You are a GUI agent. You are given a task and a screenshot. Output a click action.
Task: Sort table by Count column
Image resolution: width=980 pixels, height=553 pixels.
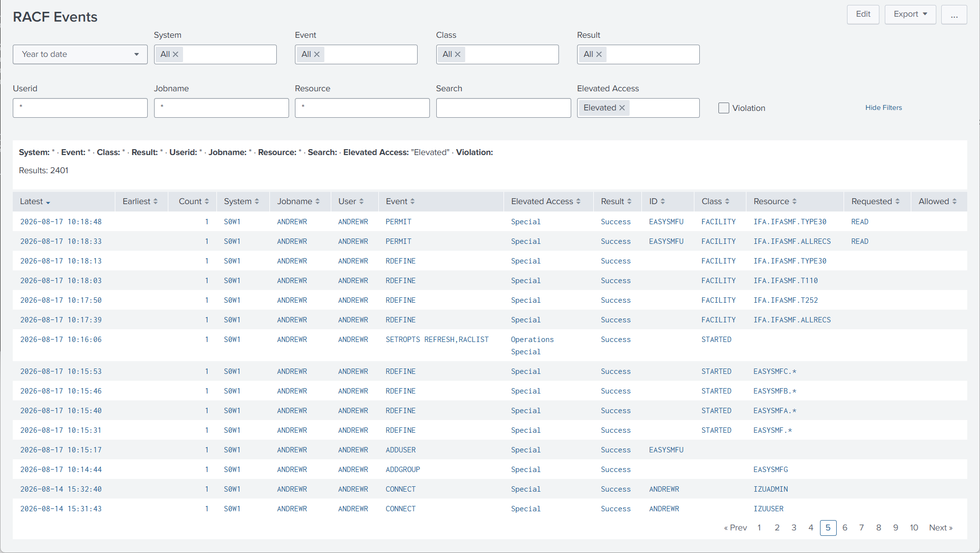click(193, 202)
